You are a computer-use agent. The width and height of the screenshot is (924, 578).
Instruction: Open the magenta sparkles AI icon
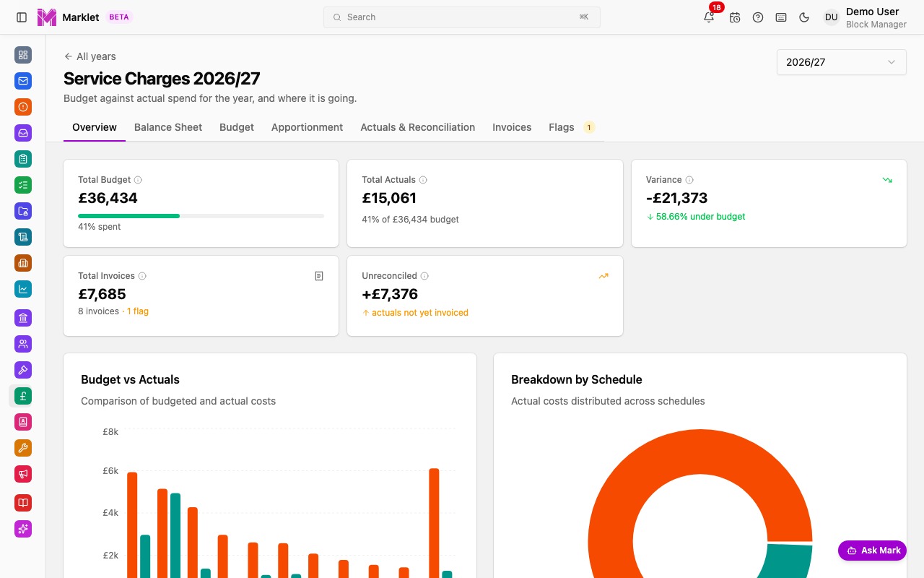[x=23, y=529]
